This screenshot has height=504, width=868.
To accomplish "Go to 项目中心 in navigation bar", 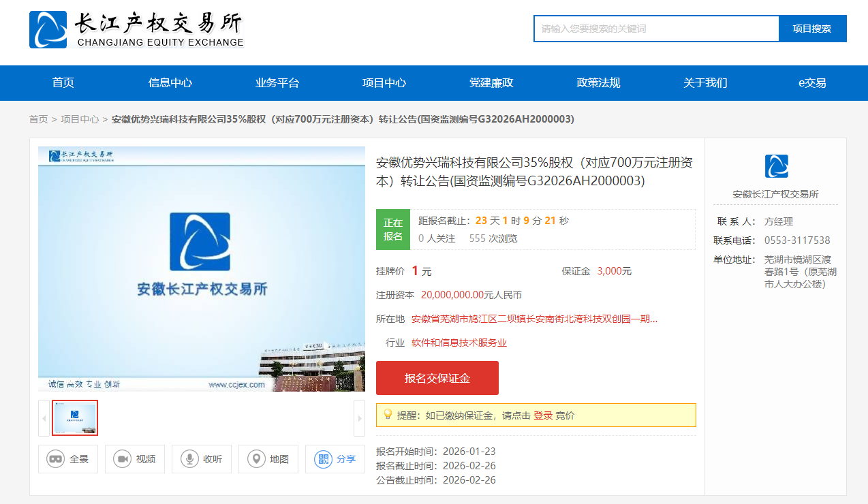I will 384,83.
